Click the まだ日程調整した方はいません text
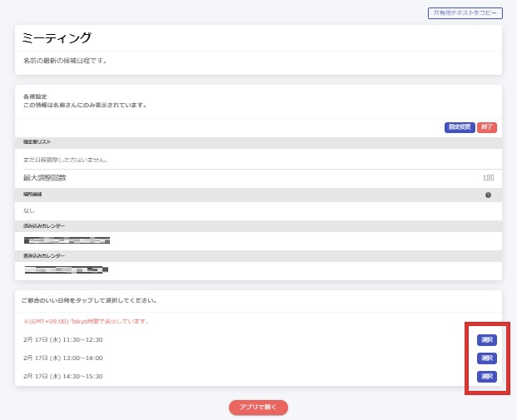The width and height of the screenshot is (517, 420). [66, 160]
